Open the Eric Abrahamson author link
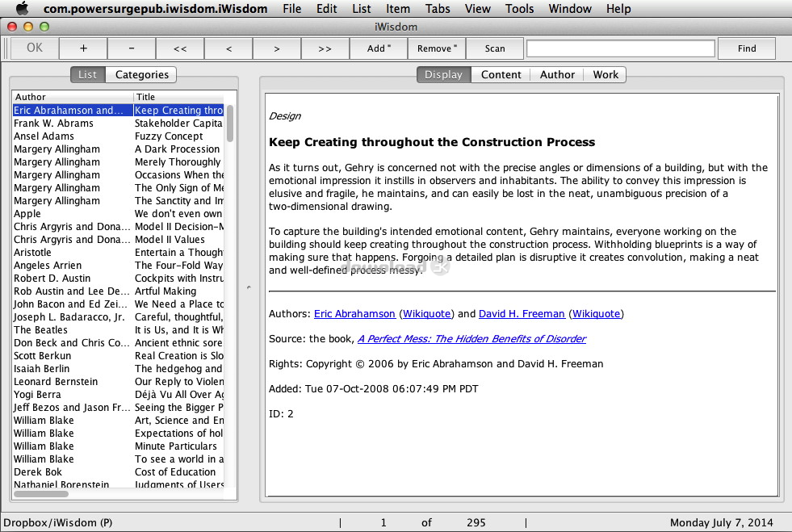The image size is (792, 532). click(x=354, y=314)
